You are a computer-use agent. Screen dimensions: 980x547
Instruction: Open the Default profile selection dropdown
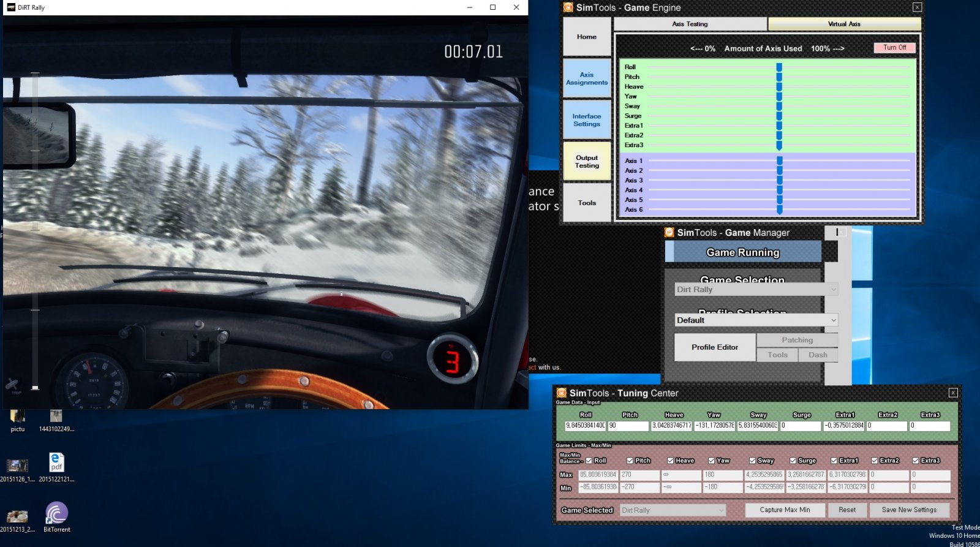[756, 320]
